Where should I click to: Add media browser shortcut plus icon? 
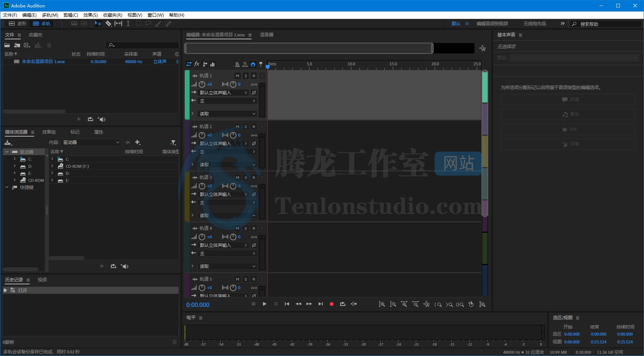tap(138, 143)
